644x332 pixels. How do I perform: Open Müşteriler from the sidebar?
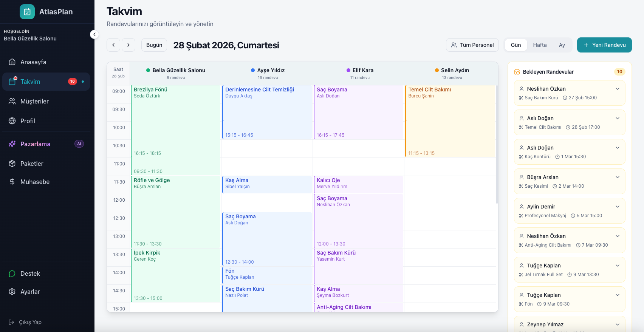(34, 101)
